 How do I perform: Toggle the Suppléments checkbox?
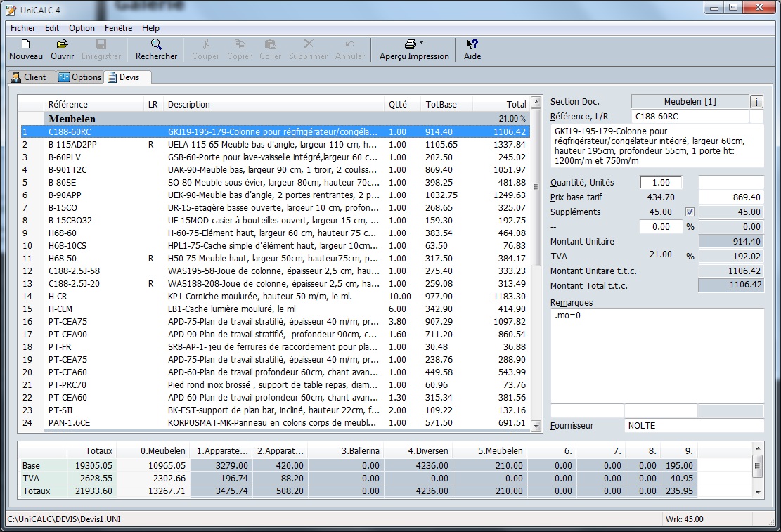tap(690, 212)
